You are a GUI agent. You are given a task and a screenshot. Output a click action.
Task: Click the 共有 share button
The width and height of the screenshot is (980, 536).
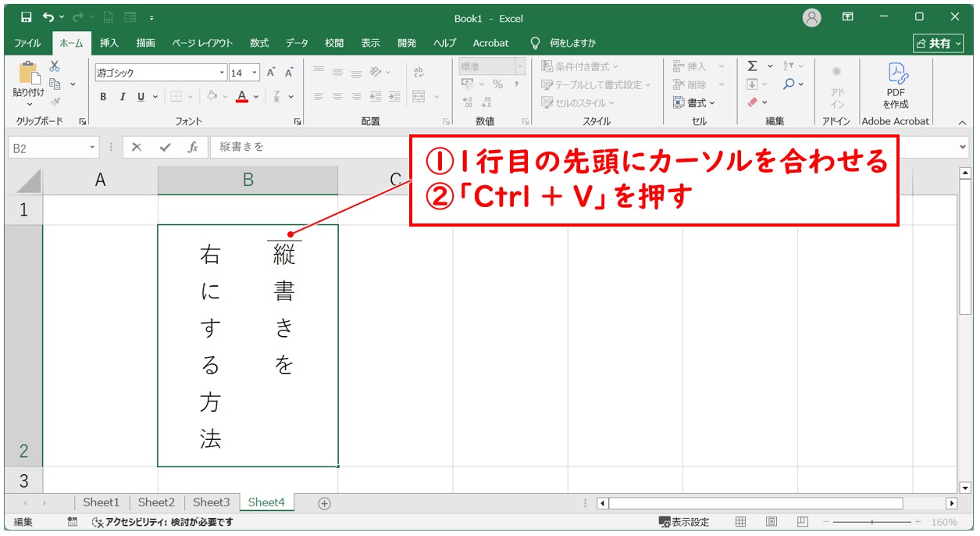939,43
